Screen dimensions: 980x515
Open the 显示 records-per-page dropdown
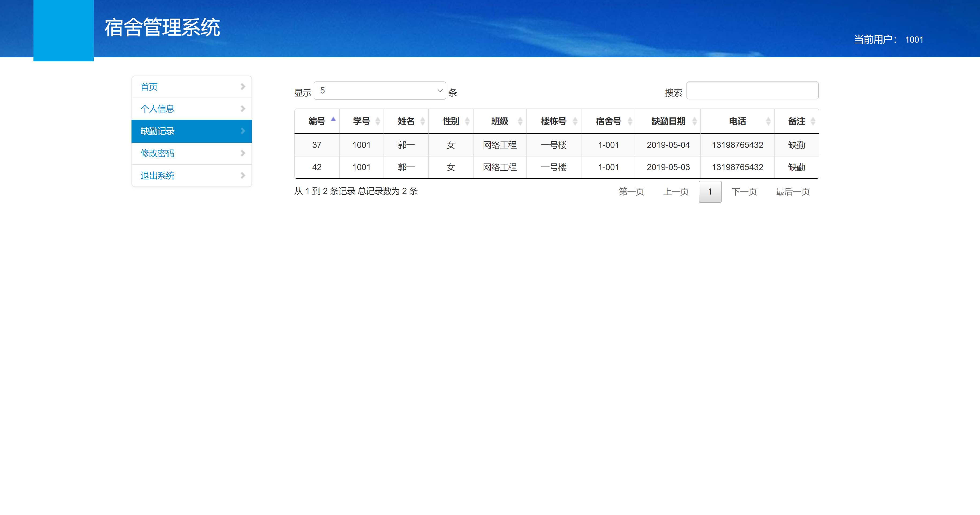click(379, 91)
